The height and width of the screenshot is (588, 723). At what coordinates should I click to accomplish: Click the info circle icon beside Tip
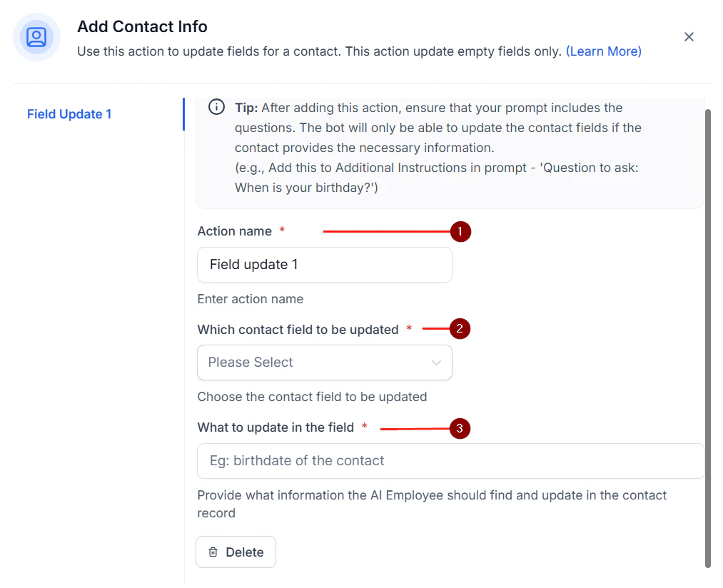[x=216, y=107]
